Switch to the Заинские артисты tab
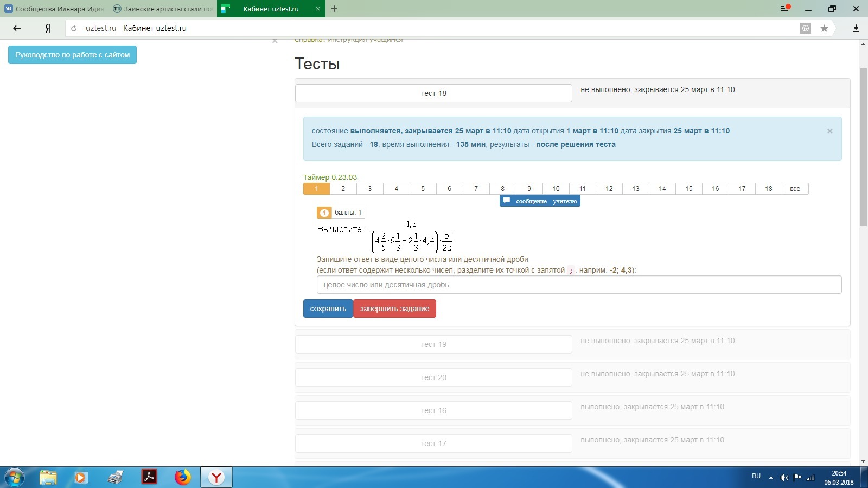This screenshot has width=868, height=488. (163, 9)
